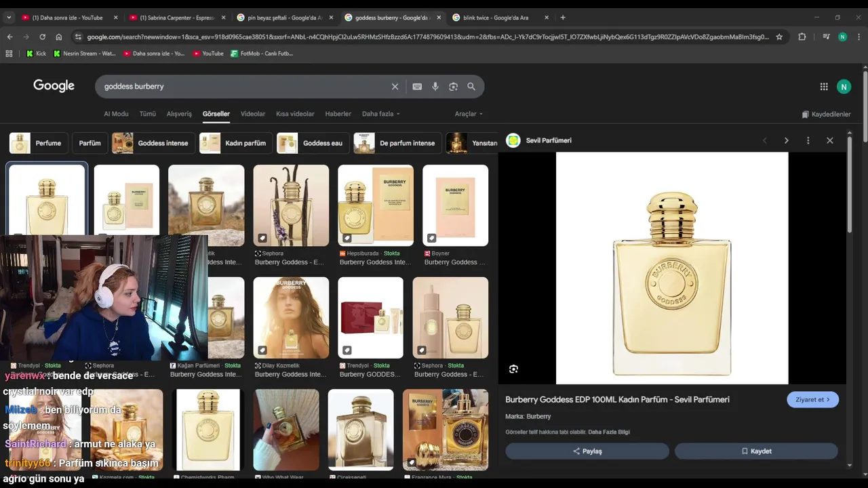Screen dimensions: 868x488
Task: Open Kaydedilenler saved items
Action: [x=826, y=115]
